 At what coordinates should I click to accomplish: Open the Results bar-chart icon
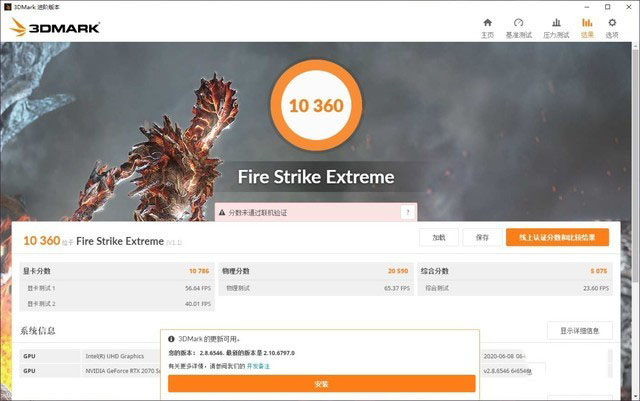pos(587,23)
